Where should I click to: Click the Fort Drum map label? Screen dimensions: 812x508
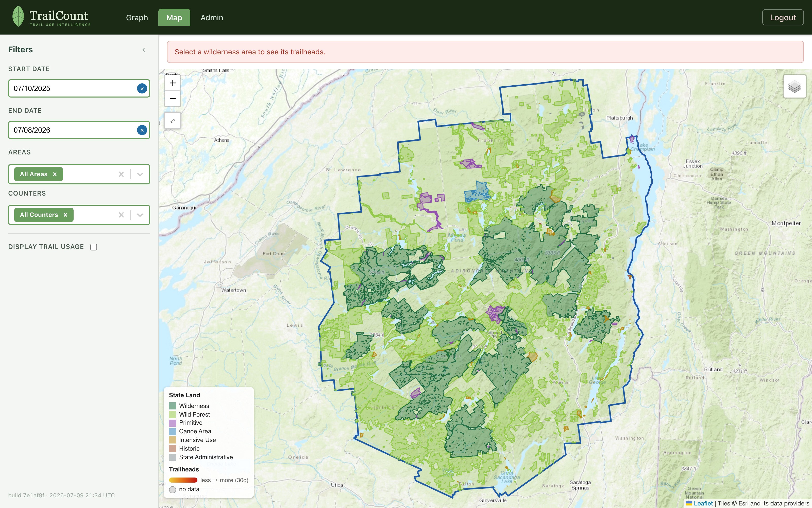[x=274, y=254]
